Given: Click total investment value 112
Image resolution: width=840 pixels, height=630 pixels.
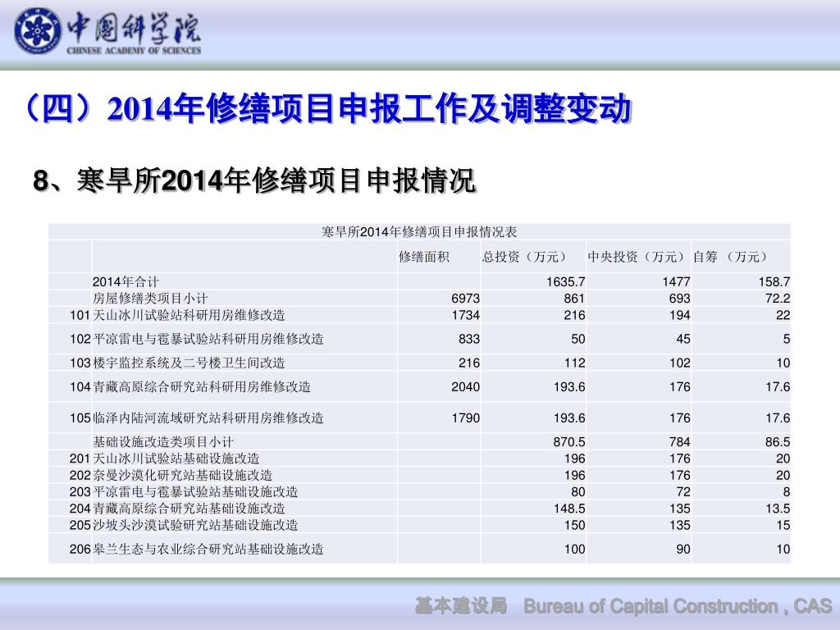Looking at the screenshot, I should (x=574, y=363).
